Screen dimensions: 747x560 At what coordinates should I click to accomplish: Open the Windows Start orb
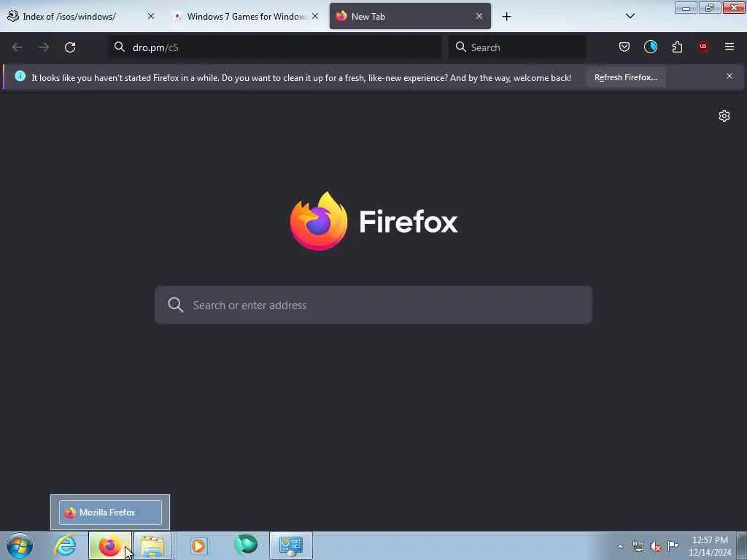coord(20,545)
